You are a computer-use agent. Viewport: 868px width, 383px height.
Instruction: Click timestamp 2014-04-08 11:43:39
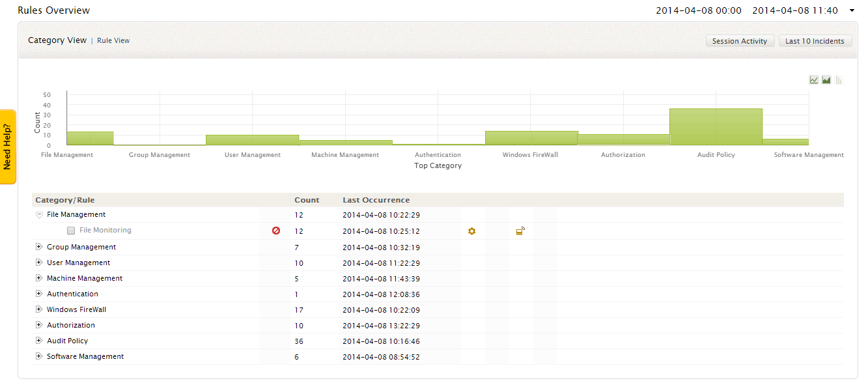pyautogui.click(x=381, y=279)
